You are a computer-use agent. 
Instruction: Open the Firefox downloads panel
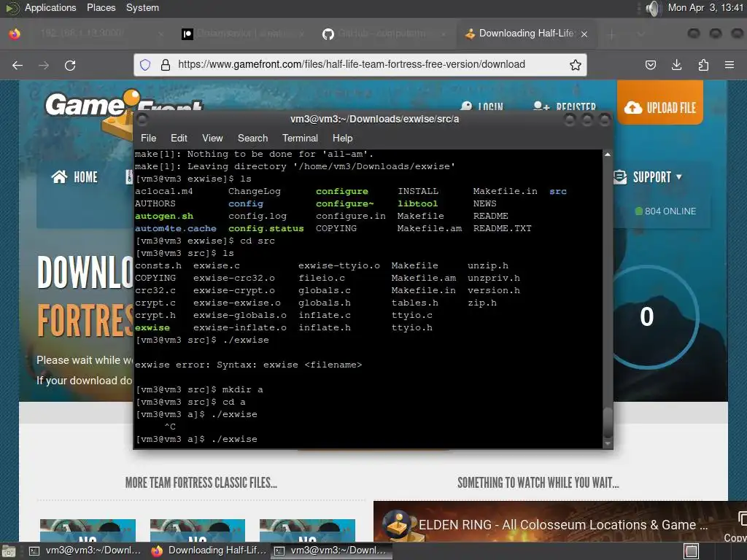[676, 65]
